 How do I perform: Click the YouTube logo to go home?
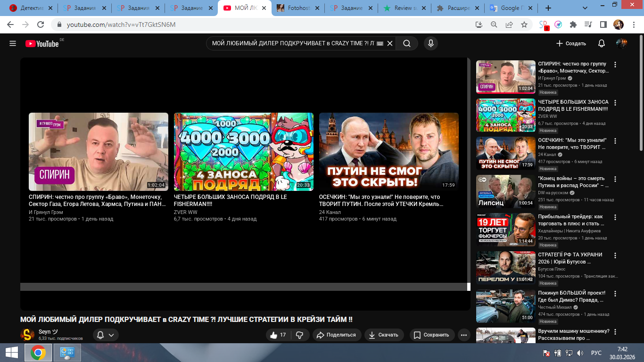point(42,43)
